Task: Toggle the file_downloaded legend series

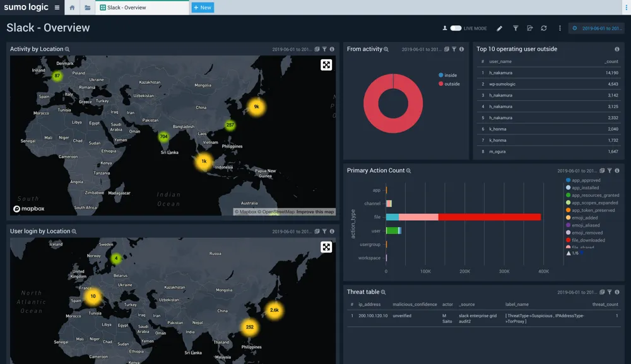Action: point(587,240)
